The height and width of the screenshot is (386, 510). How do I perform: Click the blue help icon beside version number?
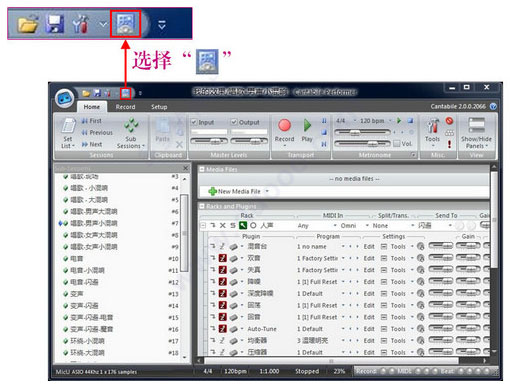(x=493, y=106)
